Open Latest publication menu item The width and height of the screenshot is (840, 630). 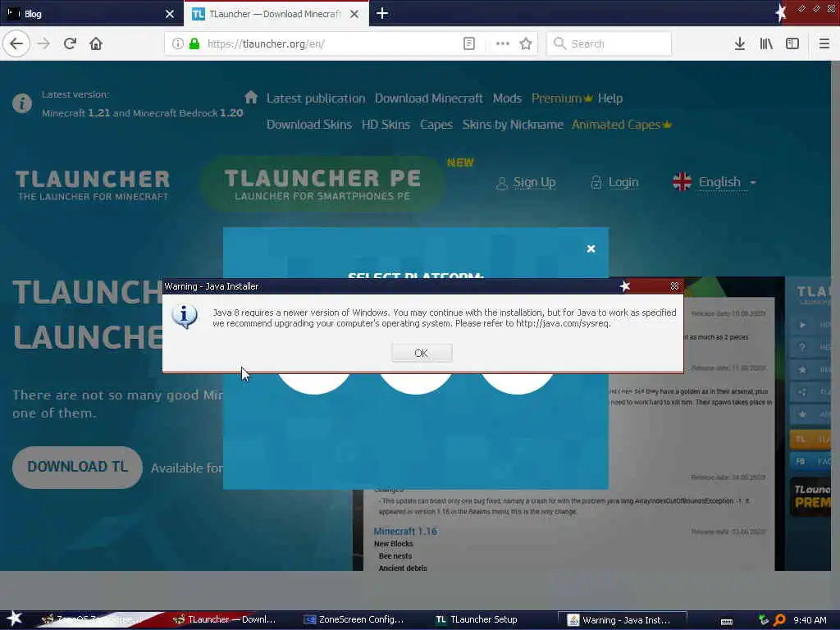click(x=316, y=98)
